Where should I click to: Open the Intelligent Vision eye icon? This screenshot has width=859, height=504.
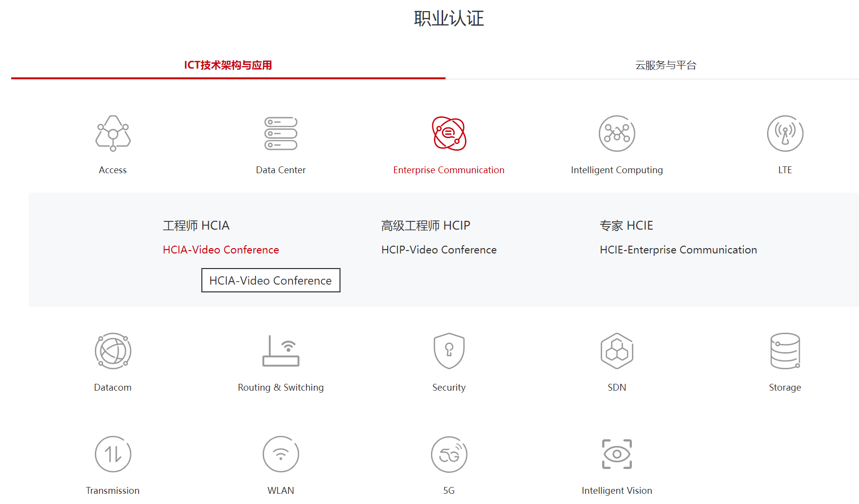tap(616, 454)
